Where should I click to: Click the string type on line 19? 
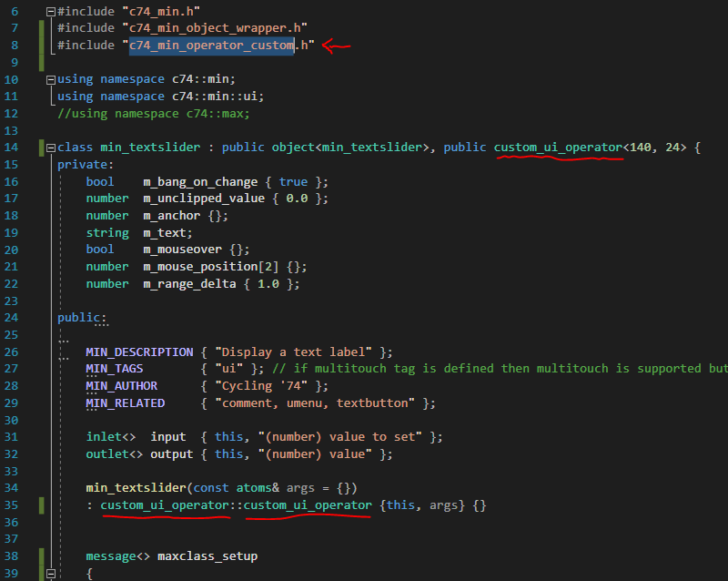click(107, 233)
